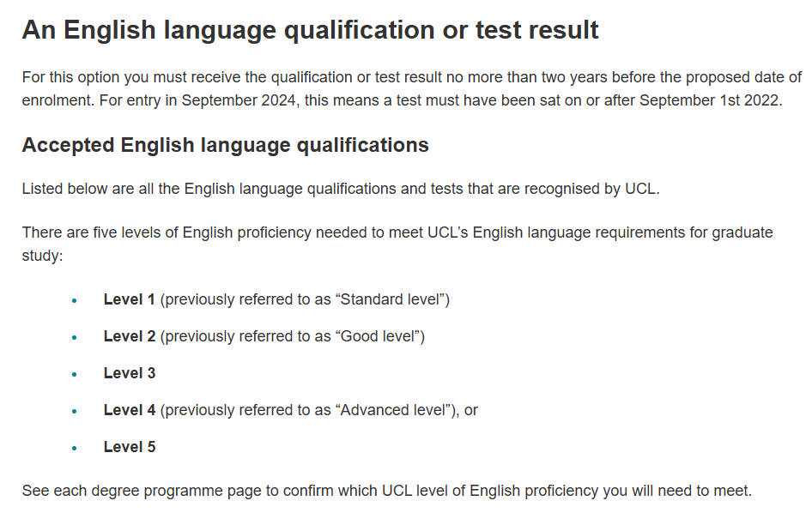Click the Level 1 bold text

pos(130,299)
